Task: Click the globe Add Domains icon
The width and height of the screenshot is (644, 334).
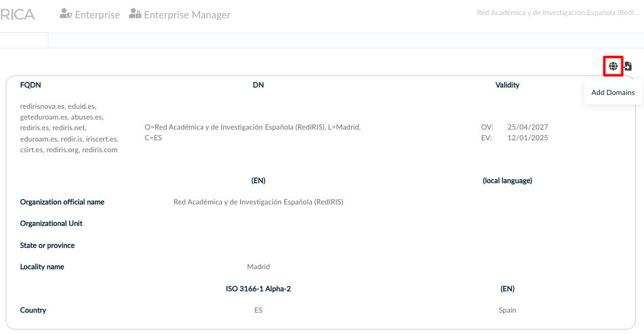Action: (613, 66)
